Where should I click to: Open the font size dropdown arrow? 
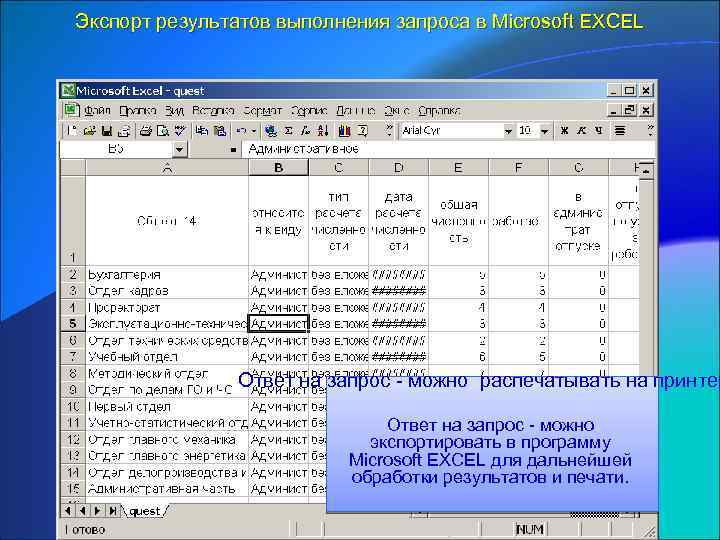[x=544, y=131]
